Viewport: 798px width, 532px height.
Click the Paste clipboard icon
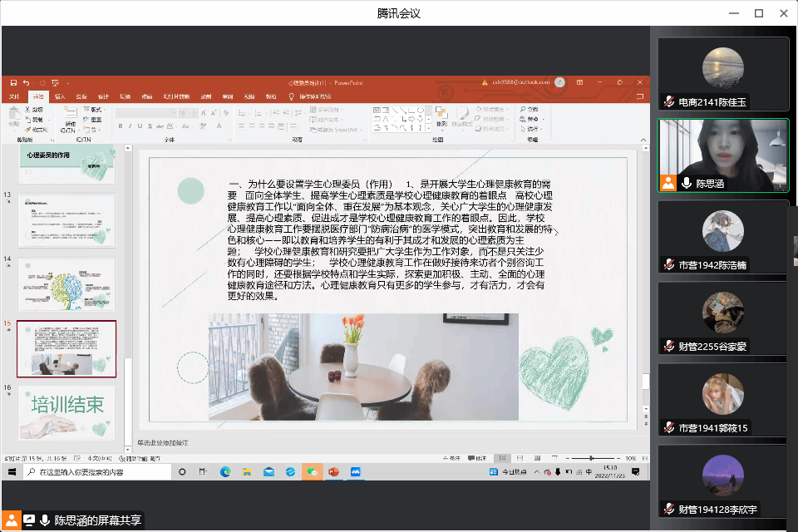(14, 116)
